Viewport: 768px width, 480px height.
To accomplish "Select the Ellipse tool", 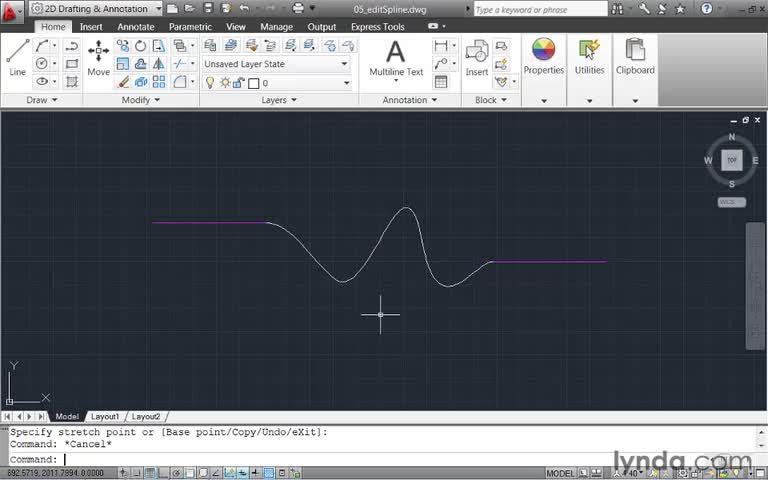I will [x=42, y=81].
